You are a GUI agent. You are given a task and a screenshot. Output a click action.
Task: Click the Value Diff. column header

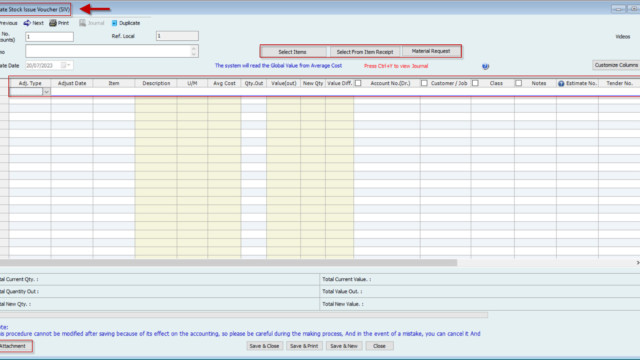340,83
